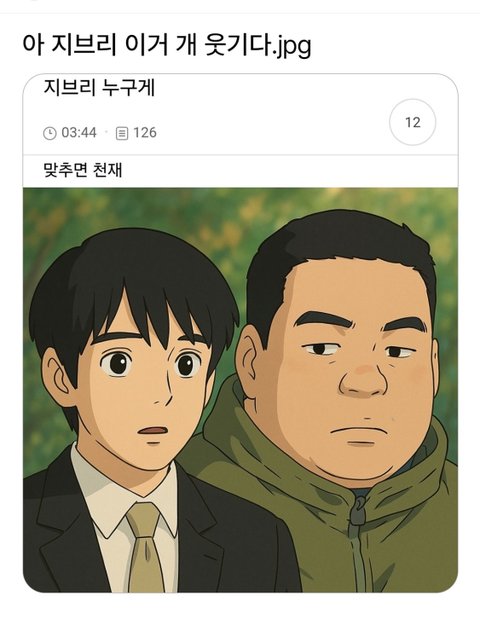This screenshot has width=480, height=619.
Task: Click the boy's khaki necktie
Action: pos(145,549)
